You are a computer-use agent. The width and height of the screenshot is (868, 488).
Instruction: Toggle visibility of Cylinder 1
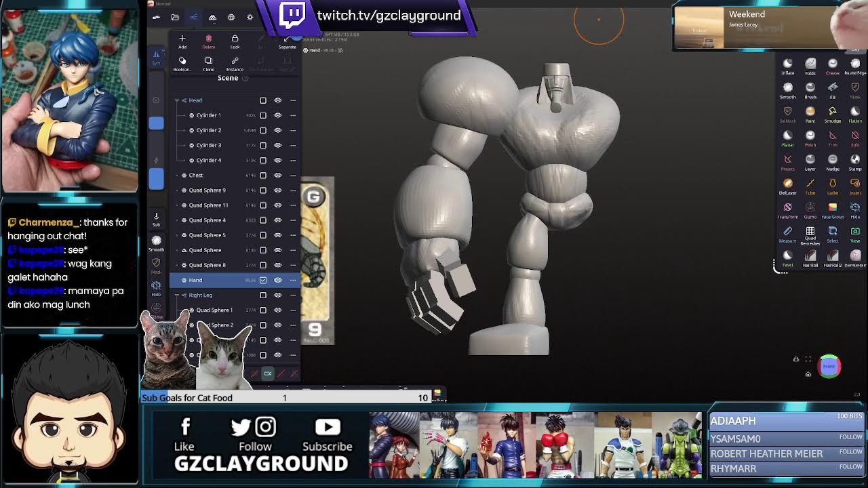(x=277, y=115)
